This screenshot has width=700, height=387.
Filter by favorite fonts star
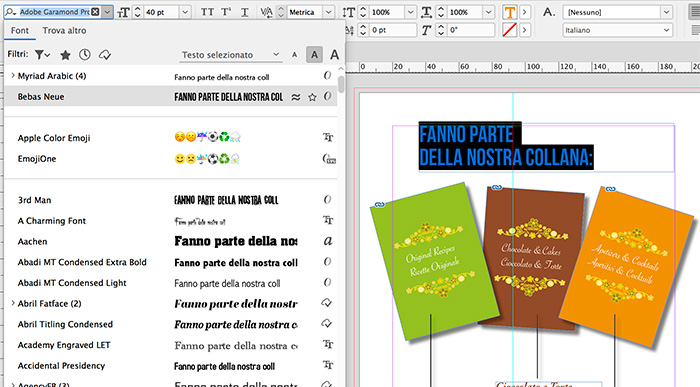(65, 55)
